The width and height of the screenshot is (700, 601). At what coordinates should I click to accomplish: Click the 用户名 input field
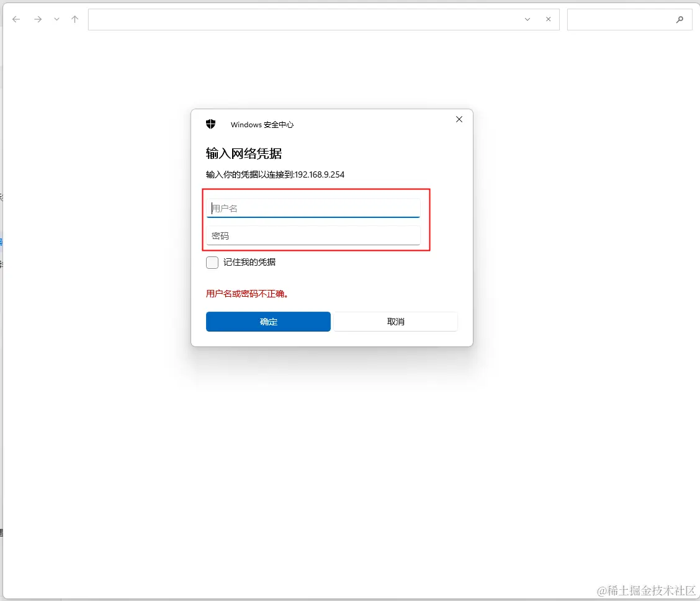(313, 208)
